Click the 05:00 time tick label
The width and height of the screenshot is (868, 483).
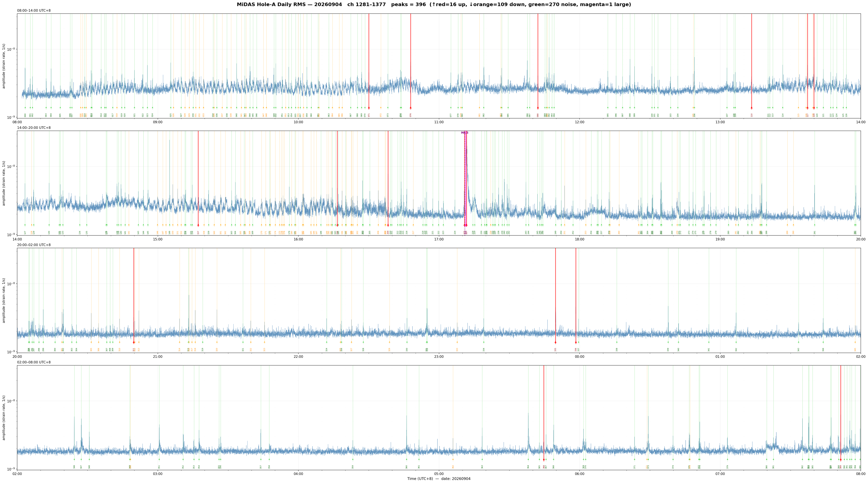tap(439, 474)
